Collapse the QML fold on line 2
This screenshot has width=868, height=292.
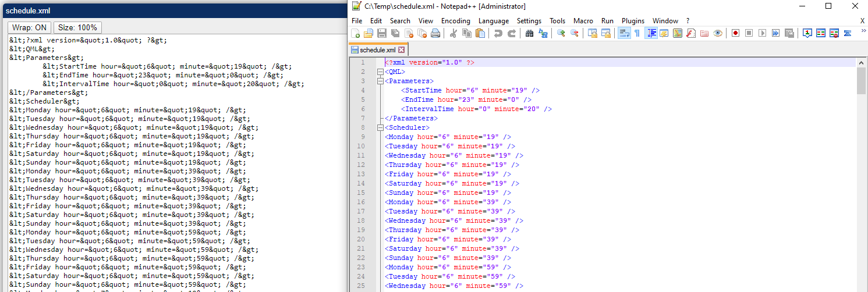tap(381, 72)
